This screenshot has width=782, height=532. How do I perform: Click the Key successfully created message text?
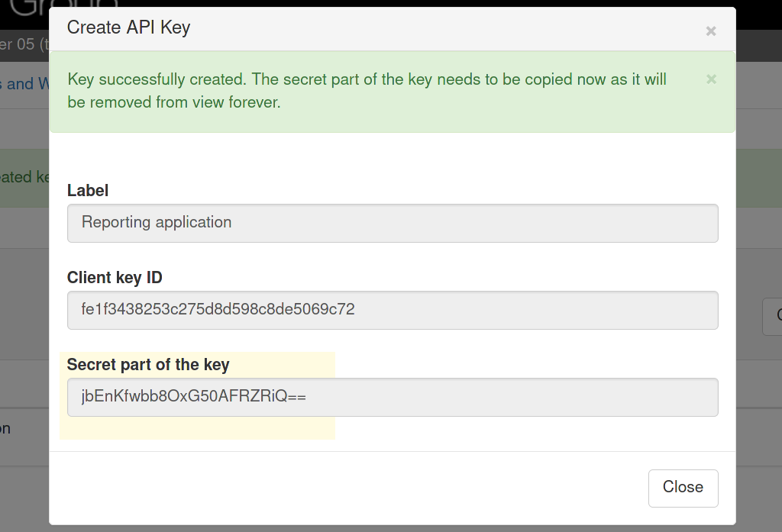point(305,79)
